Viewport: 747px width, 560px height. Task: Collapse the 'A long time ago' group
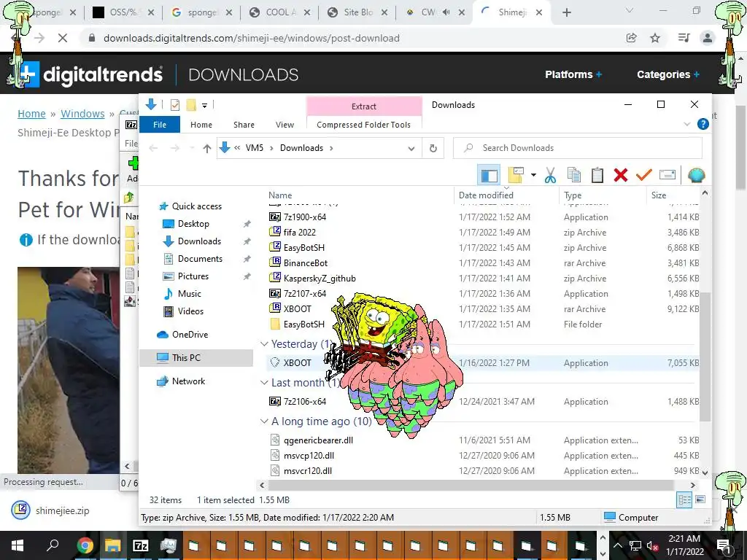[263, 421]
